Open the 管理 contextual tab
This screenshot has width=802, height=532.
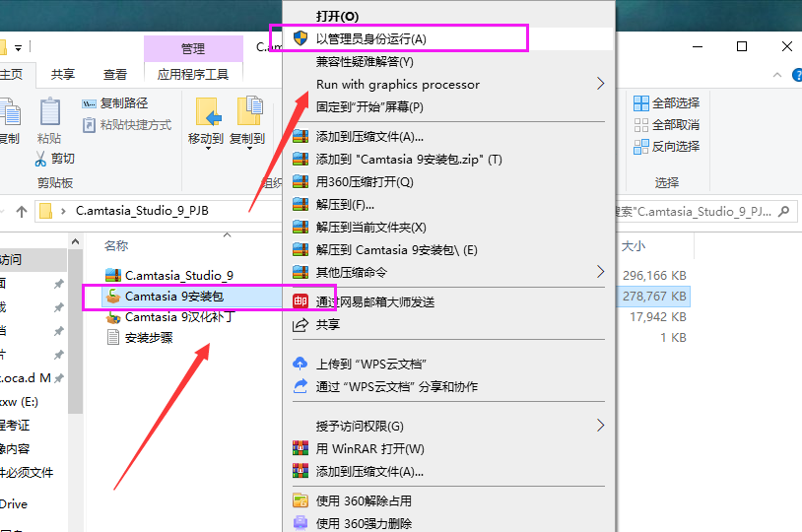click(193, 48)
